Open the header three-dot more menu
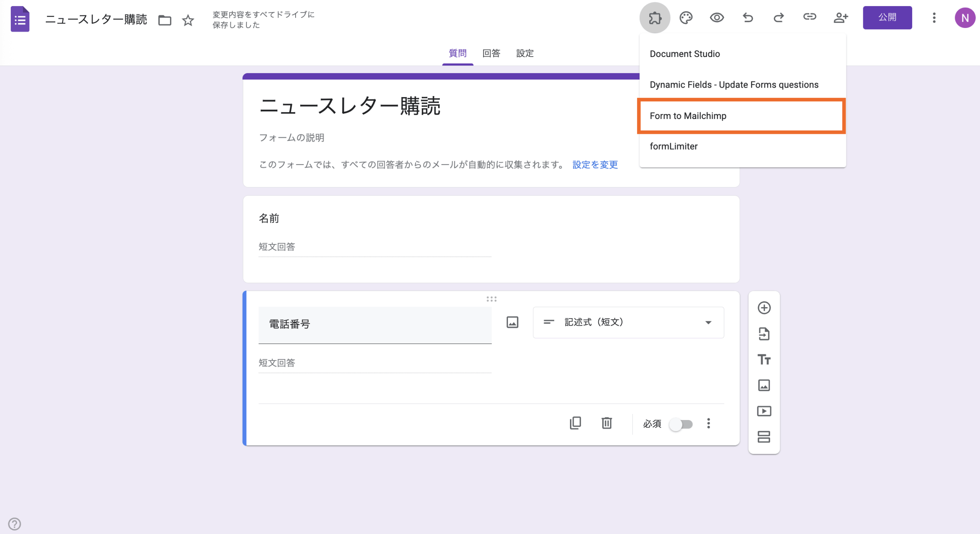Image resolution: width=980 pixels, height=534 pixels. 934,18
